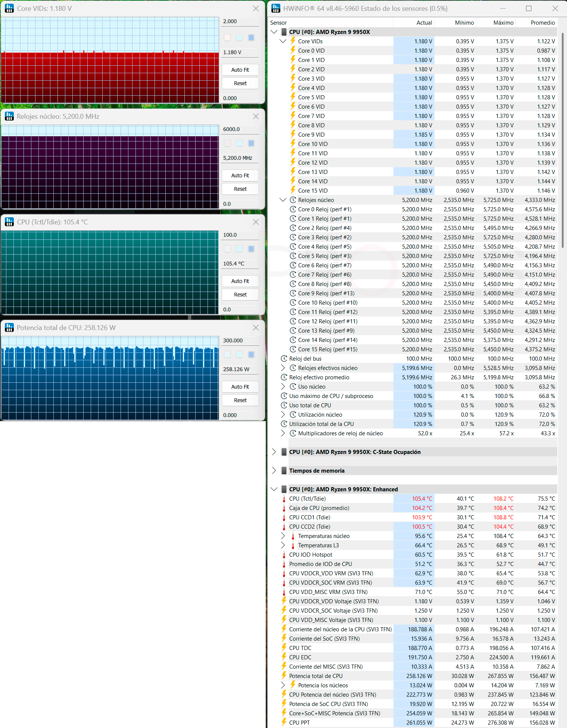
Task: Expand Tiempos de memoria group
Action: 274,470
